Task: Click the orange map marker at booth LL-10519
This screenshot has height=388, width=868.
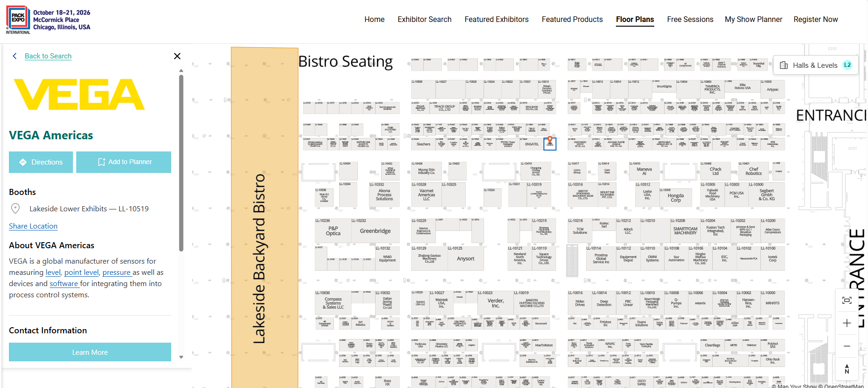Action: click(x=550, y=139)
